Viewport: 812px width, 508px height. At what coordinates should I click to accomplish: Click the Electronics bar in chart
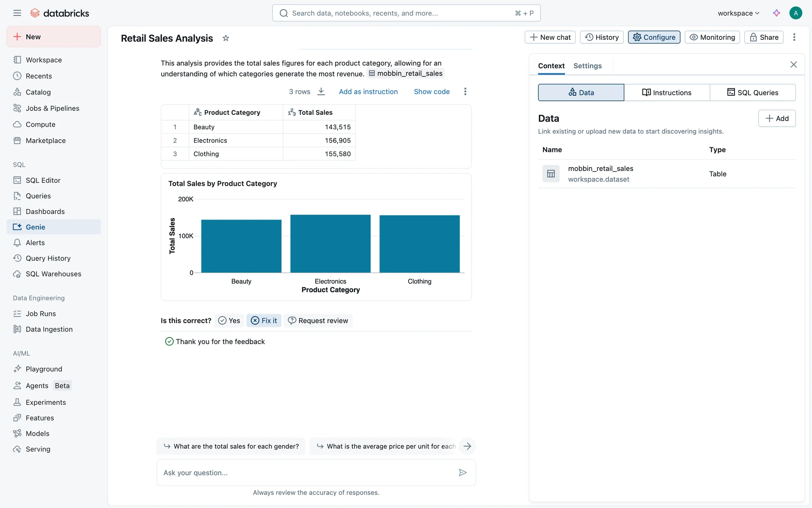pos(330,244)
